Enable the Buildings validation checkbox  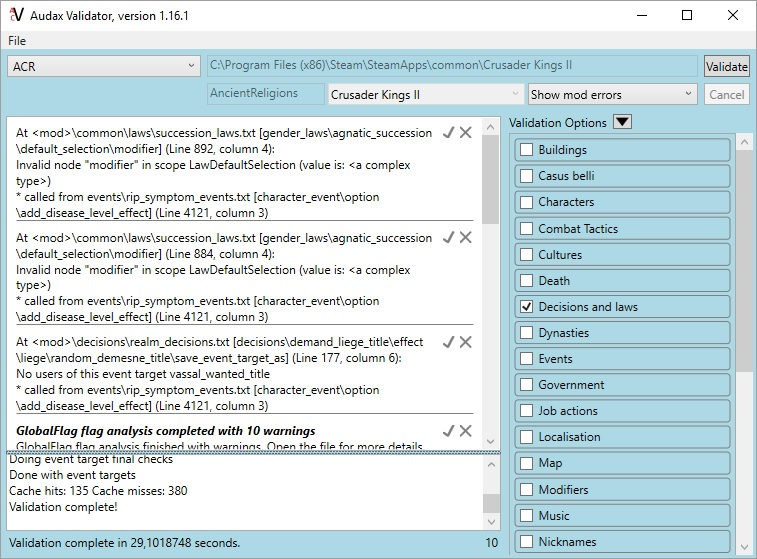click(x=526, y=150)
